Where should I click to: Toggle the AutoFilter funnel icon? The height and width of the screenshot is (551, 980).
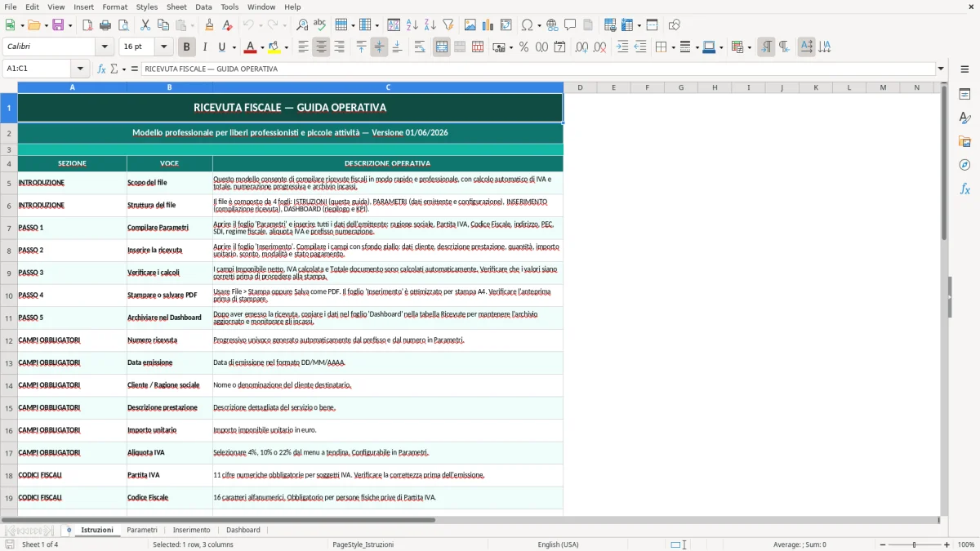[448, 25]
